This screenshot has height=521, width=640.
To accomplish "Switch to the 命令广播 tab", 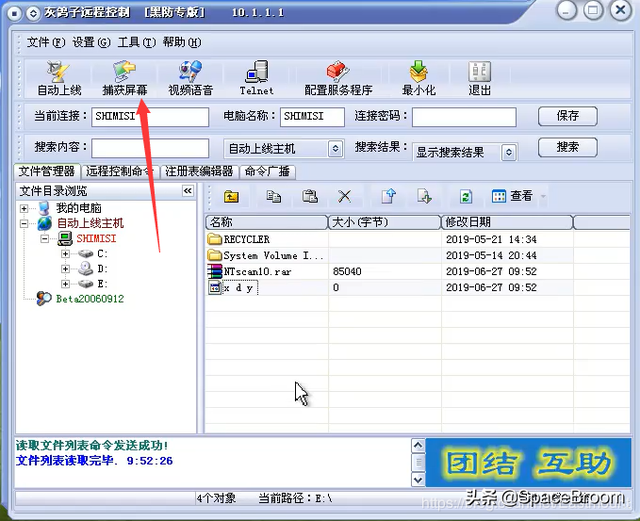I will [x=267, y=171].
